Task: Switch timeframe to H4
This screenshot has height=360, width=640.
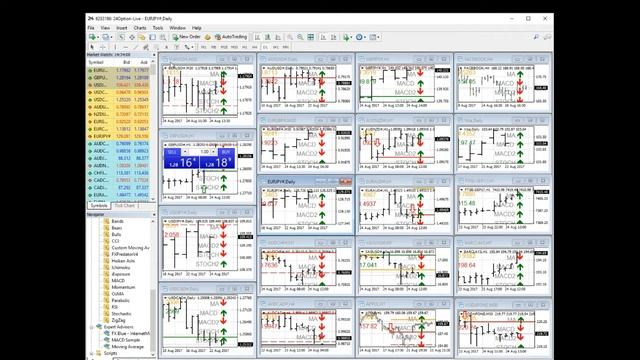Action: pyautogui.click(x=255, y=47)
